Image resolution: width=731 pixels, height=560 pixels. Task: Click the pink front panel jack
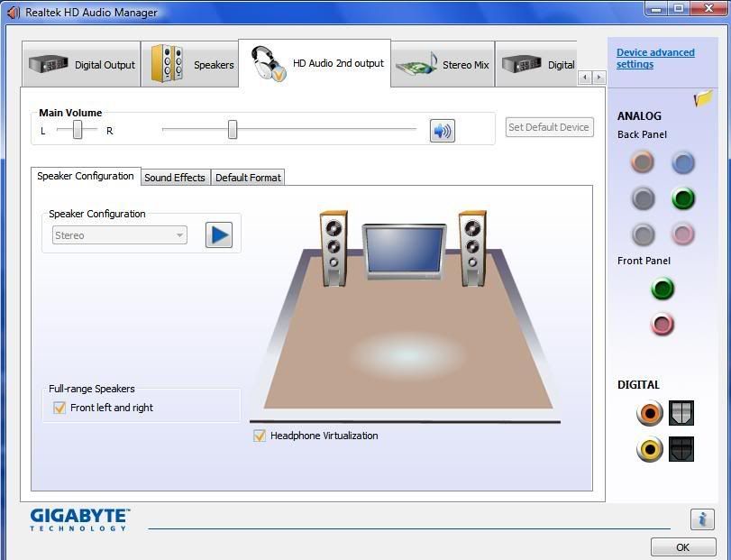tap(662, 324)
